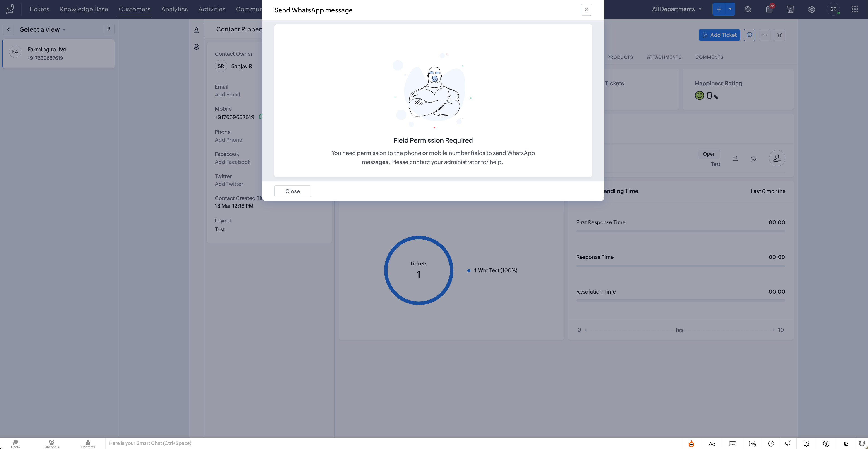Switch to the PRODUCTS tab
868x449 pixels.
[620, 57]
